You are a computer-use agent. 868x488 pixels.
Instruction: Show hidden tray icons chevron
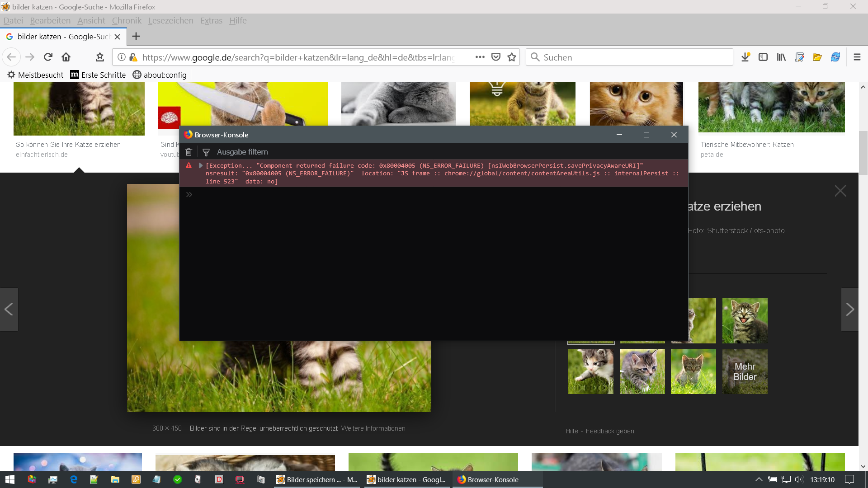point(759,479)
